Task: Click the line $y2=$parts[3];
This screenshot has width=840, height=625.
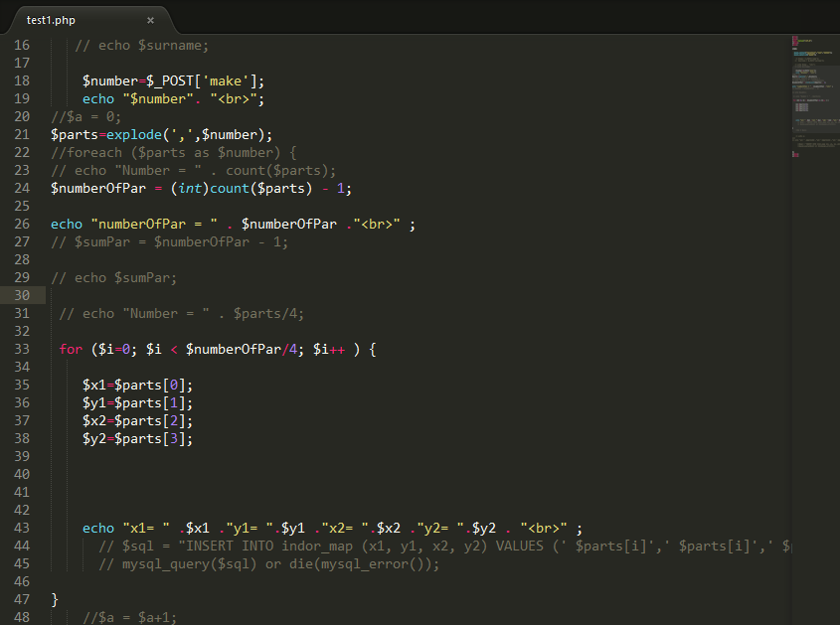Action: [x=137, y=439]
